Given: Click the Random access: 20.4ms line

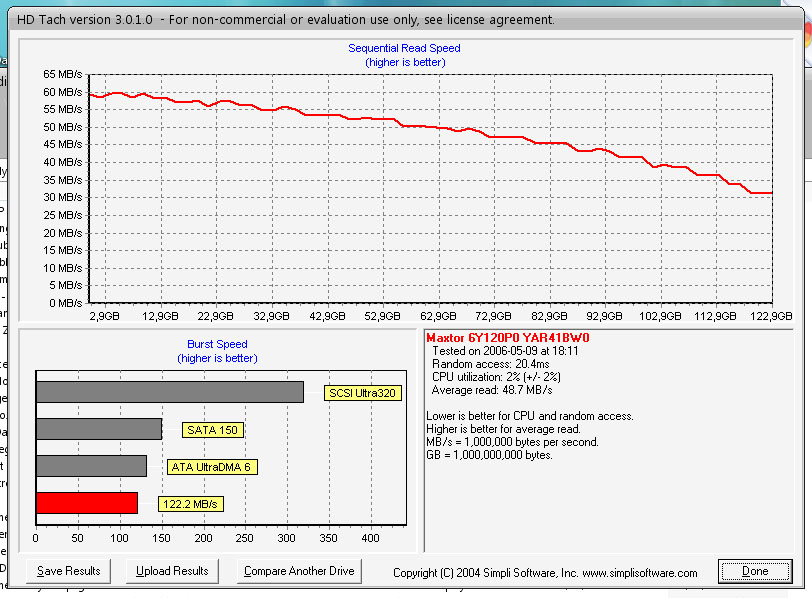Looking at the screenshot, I should 490,364.
